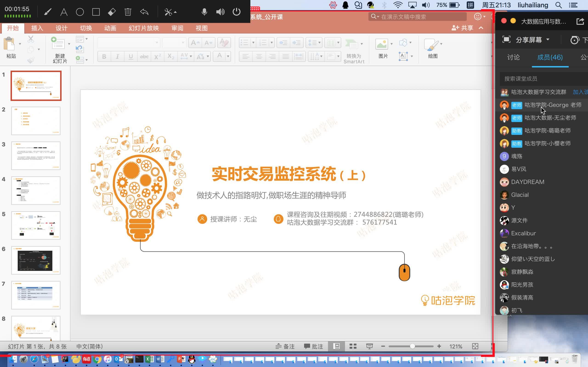Screen dimensions: 588x367
Task: Mute the microphone in the recording toolbar
Action: pyautogui.click(x=204, y=12)
